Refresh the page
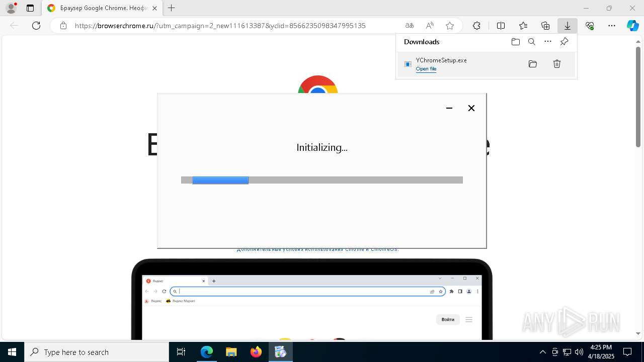The height and width of the screenshot is (362, 644). [36, 26]
